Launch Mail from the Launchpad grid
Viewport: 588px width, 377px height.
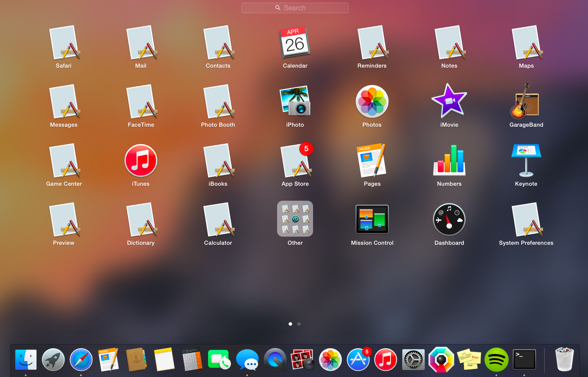coord(141,43)
